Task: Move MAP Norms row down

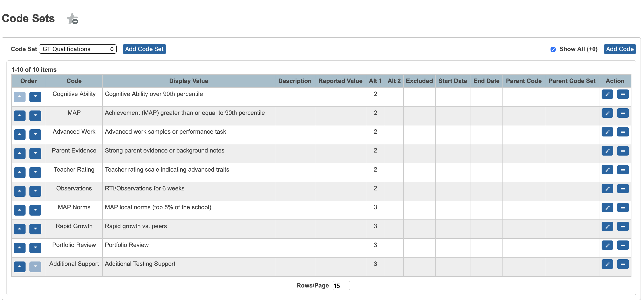Action: coord(35,210)
